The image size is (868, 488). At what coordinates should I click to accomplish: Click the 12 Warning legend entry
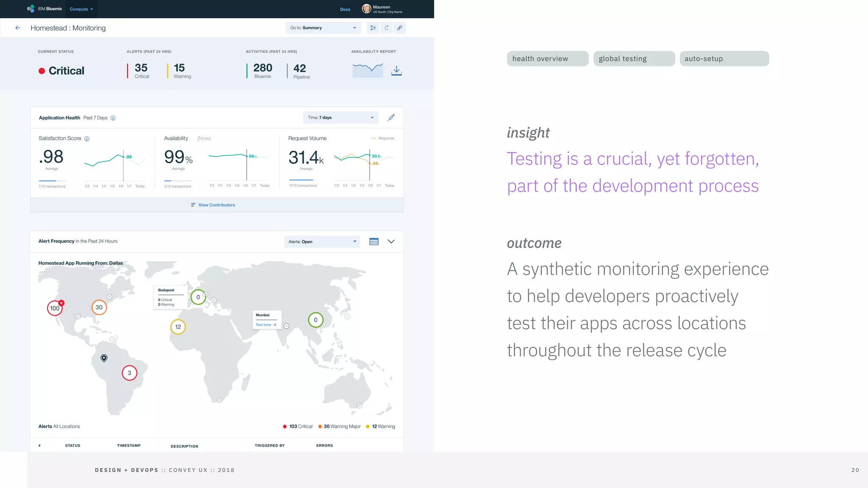click(x=381, y=427)
